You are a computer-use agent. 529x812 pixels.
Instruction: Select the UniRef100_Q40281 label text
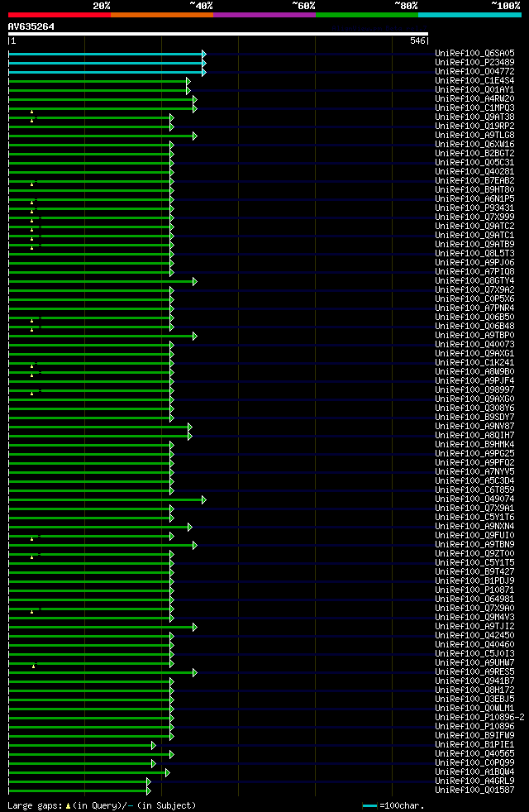coord(474,171)
